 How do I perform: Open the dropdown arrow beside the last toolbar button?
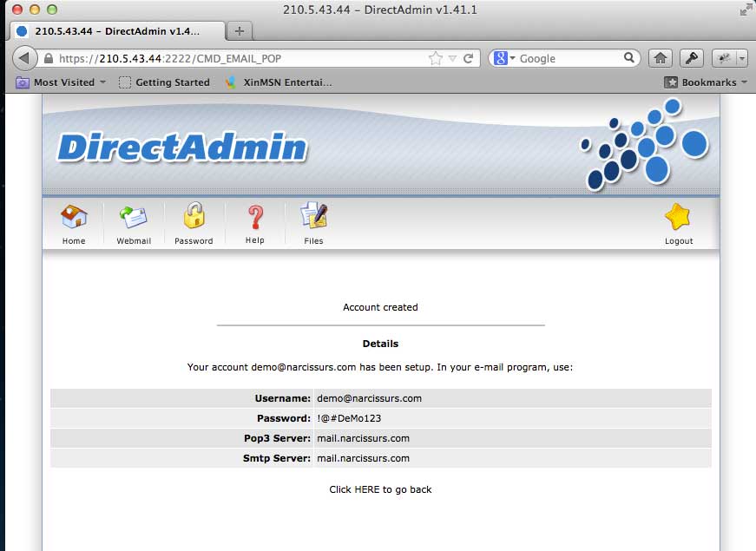[x=742, y=58]
